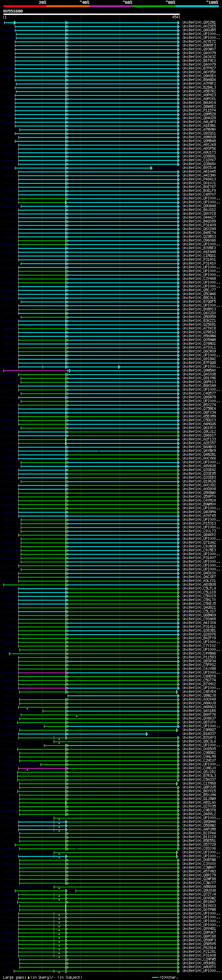The width and height of the screenshot is (222, 980).
Task: Open hit UniRef100_Q91YH6
Action: [x=199, y=378]
